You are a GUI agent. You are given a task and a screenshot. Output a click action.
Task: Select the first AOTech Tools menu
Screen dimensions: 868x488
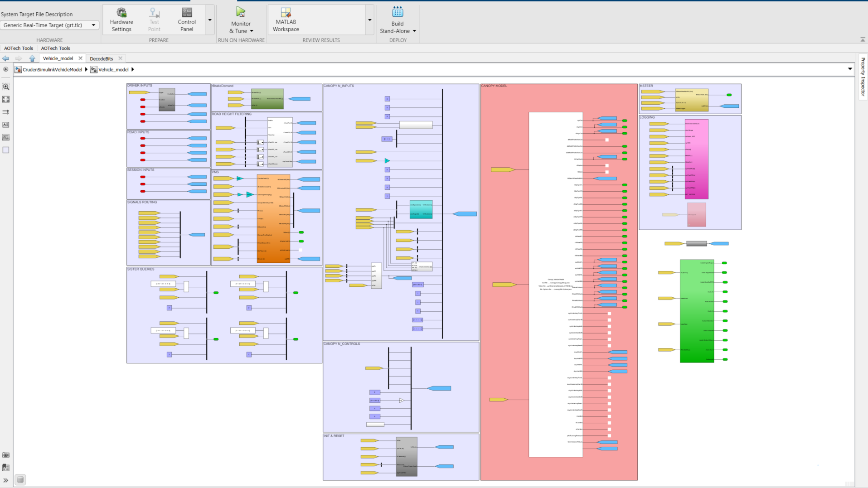pyautogui.click(x=19, y=48)
